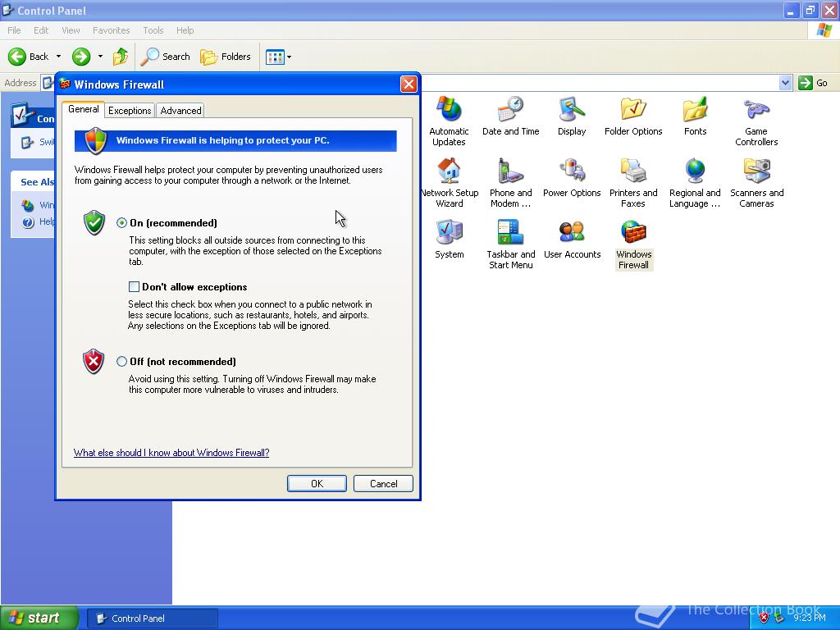Open the File menu
Screen dimensions: 840x630
pos(15,30)
